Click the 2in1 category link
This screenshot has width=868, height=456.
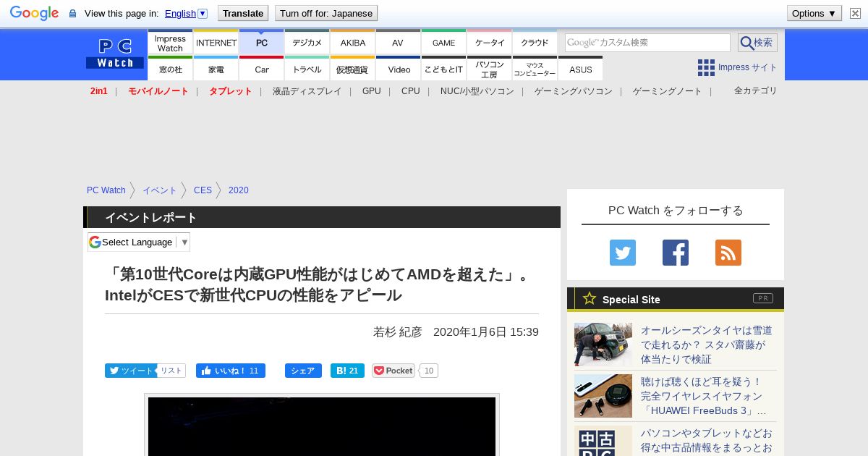(x=99, y=91)
